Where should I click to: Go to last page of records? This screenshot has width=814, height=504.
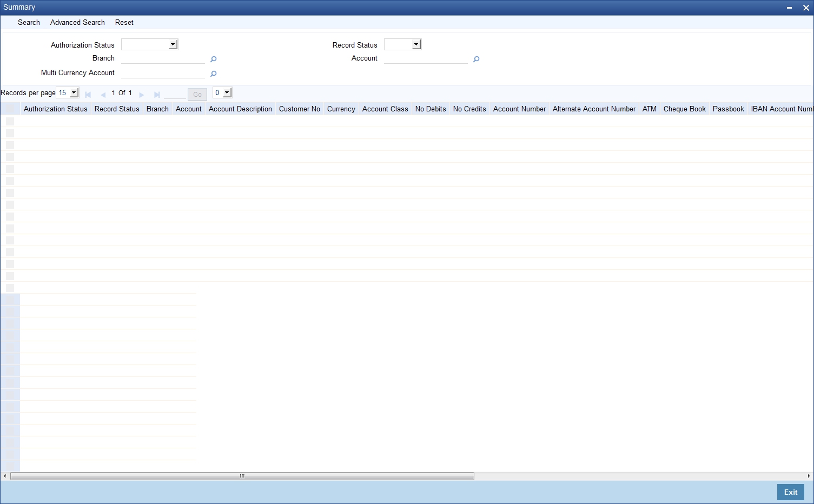pos(157,94)
